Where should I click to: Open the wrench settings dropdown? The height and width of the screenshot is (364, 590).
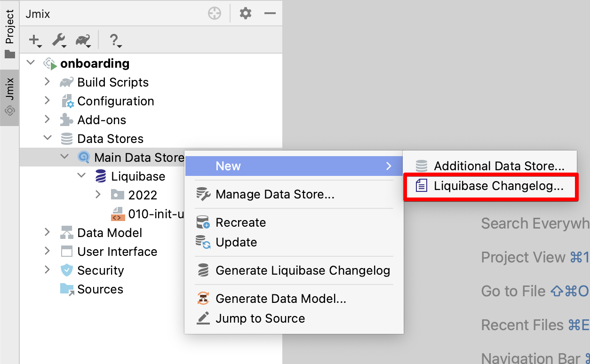(59, 40)
